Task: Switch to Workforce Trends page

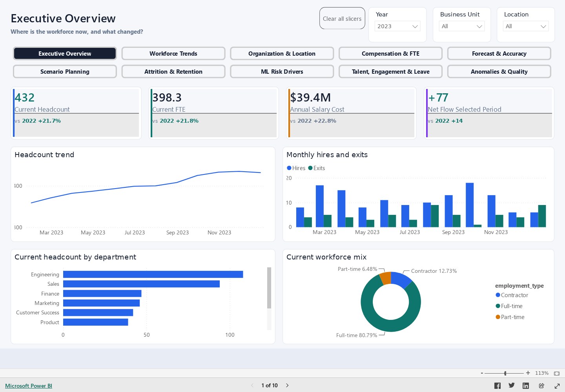Action: tap(173, 53)
